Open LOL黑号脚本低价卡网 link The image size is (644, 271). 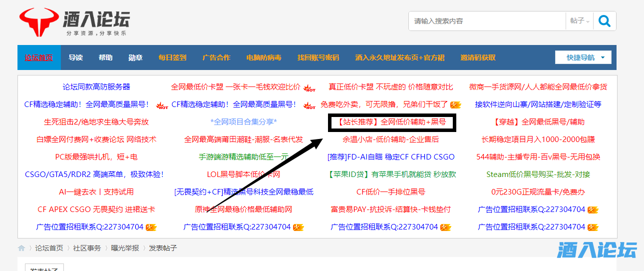(244, 174)
